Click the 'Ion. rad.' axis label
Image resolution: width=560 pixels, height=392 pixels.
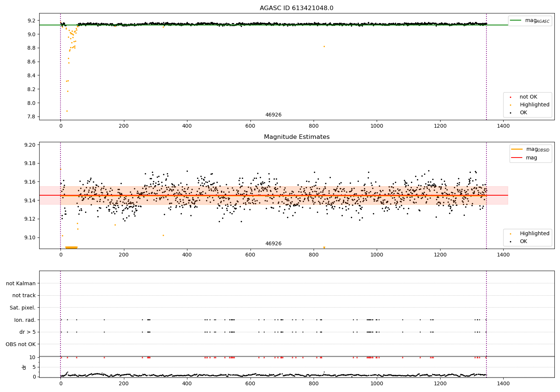click(x=25, y=320)
